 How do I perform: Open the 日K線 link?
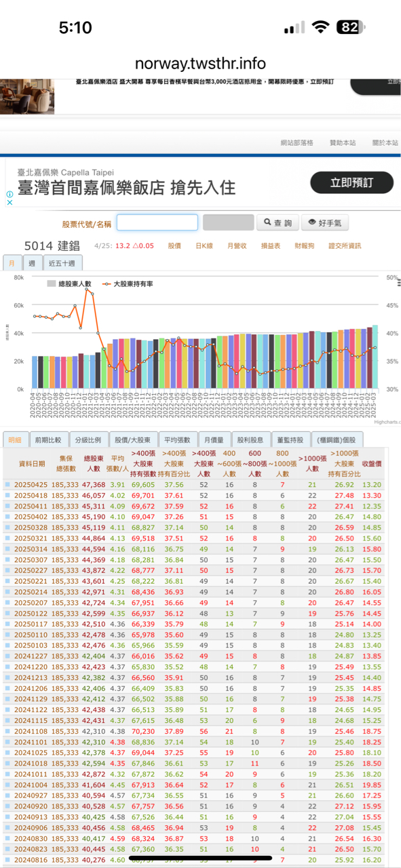[x=204, y=245]
